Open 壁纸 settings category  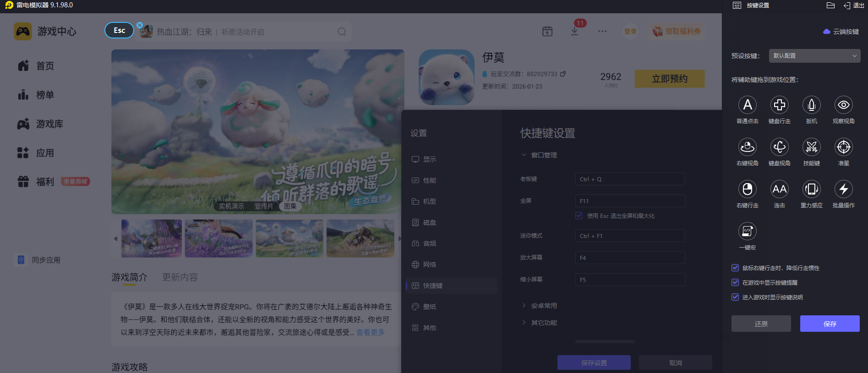click(x=452, y=307)
